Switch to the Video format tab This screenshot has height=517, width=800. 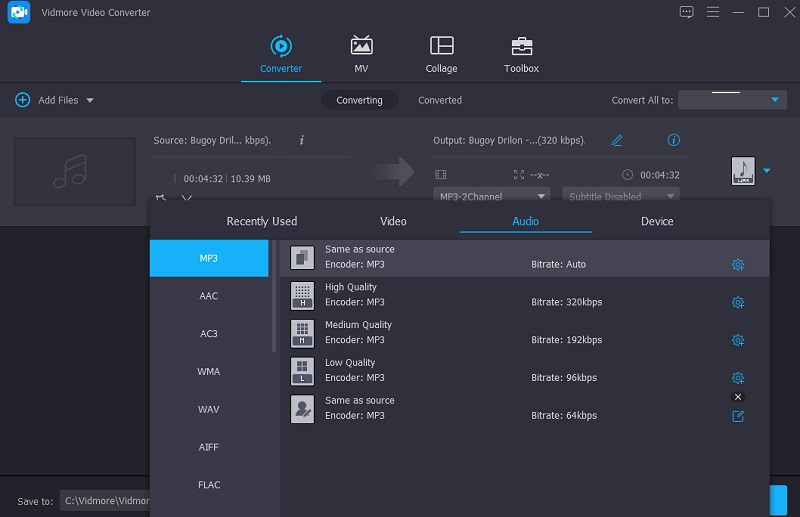point(393,221)
